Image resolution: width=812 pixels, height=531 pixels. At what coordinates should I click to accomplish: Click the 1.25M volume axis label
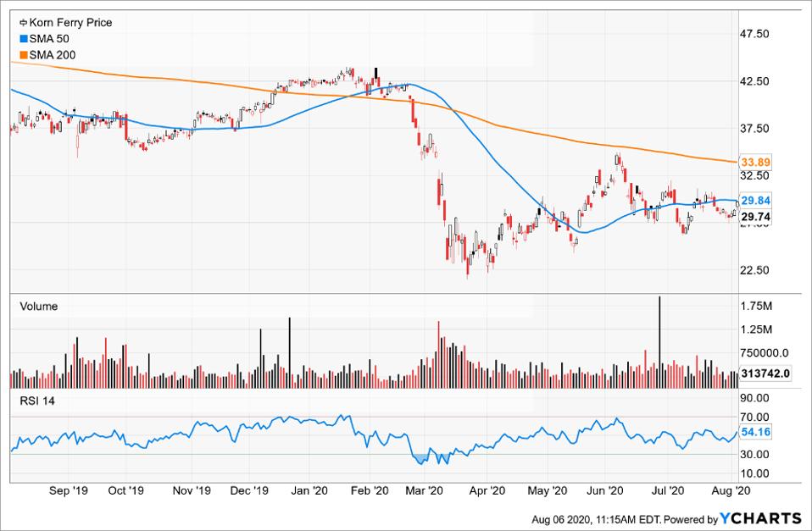pyautogui.click(x=757, y=329)
